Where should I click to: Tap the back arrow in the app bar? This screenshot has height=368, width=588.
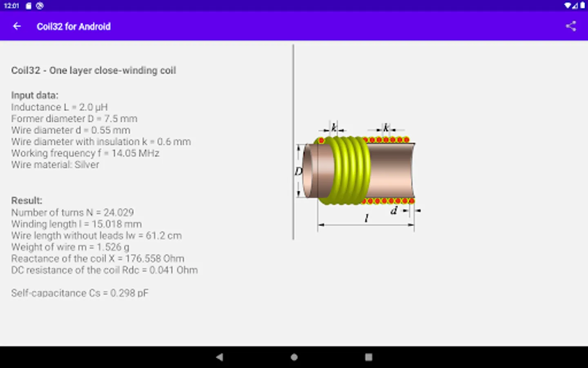17,27
